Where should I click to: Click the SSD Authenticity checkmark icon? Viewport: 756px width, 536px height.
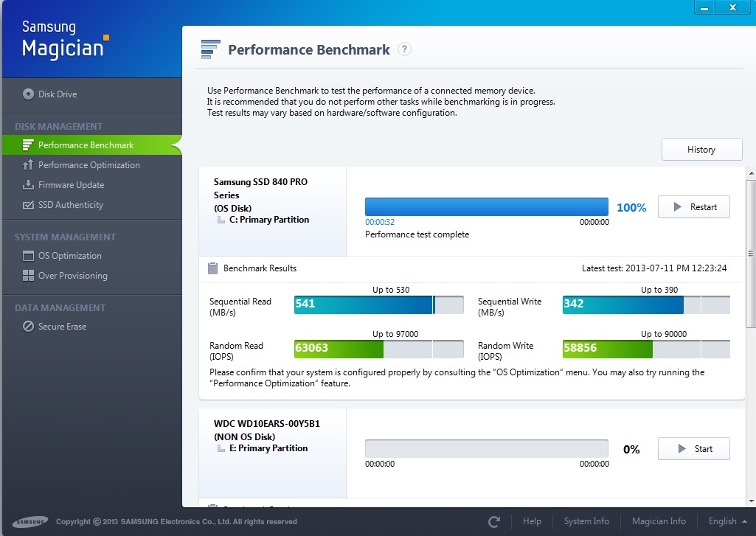[x=28, y=205]
